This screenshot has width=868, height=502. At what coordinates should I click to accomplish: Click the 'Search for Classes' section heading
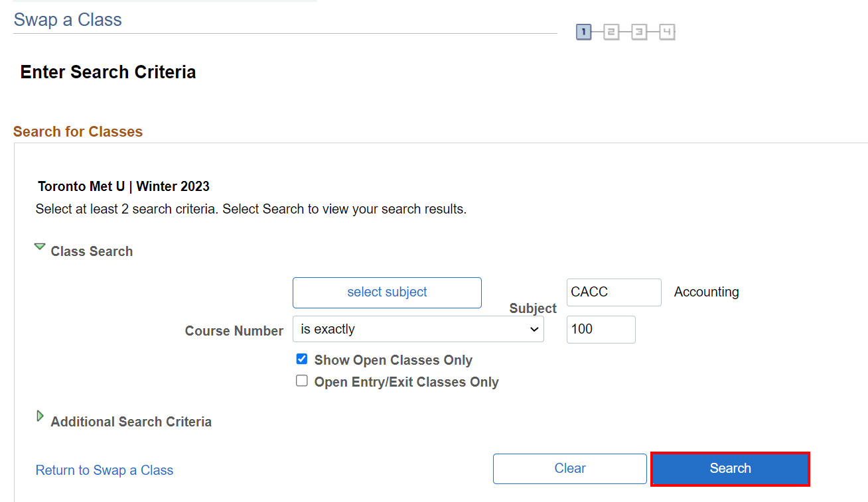[78, 132]
